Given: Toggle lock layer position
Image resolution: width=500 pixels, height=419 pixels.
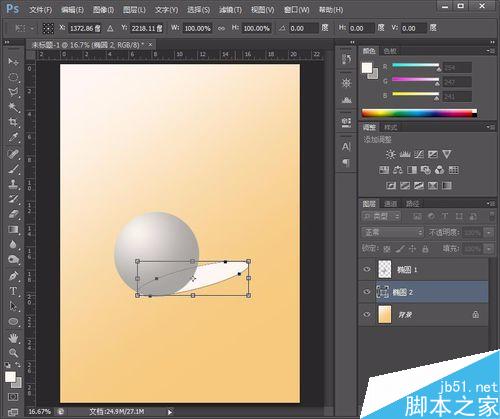Looking at the screenshot, I should click(413, 249).
